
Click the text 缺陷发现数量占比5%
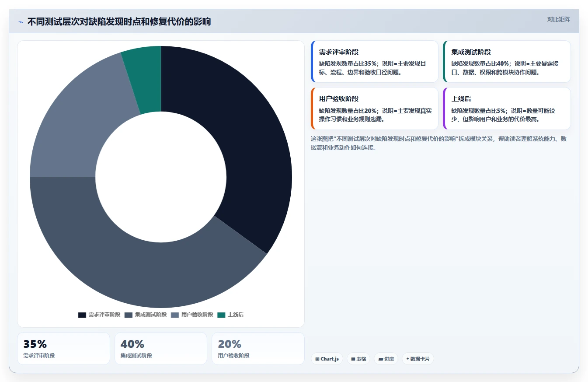(x=479, y=111)
